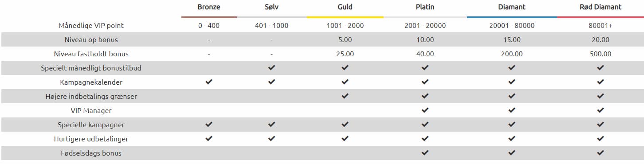Click the Niveau fastholdt bonus row label

click(91, 54)
